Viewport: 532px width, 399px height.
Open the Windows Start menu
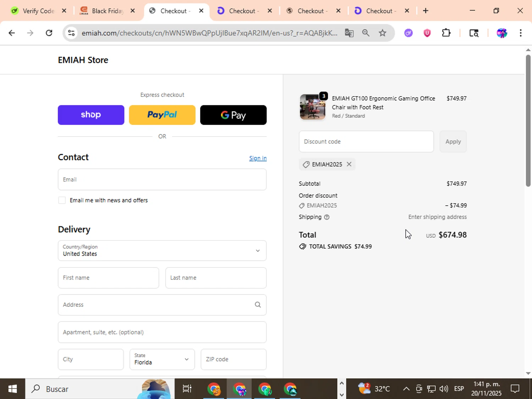click(12, 389)
